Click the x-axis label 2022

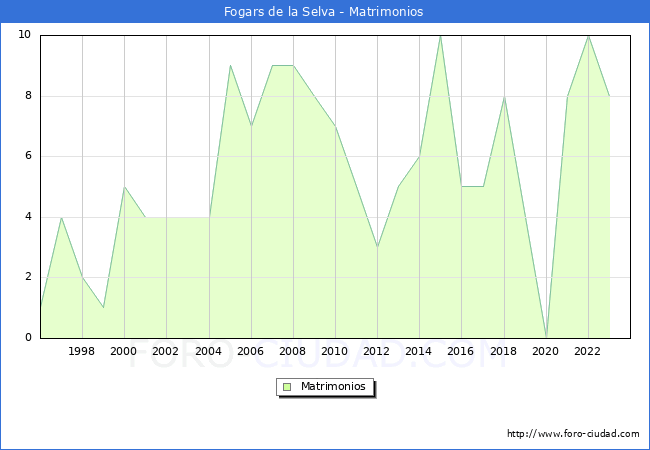(x=587, y=351)
